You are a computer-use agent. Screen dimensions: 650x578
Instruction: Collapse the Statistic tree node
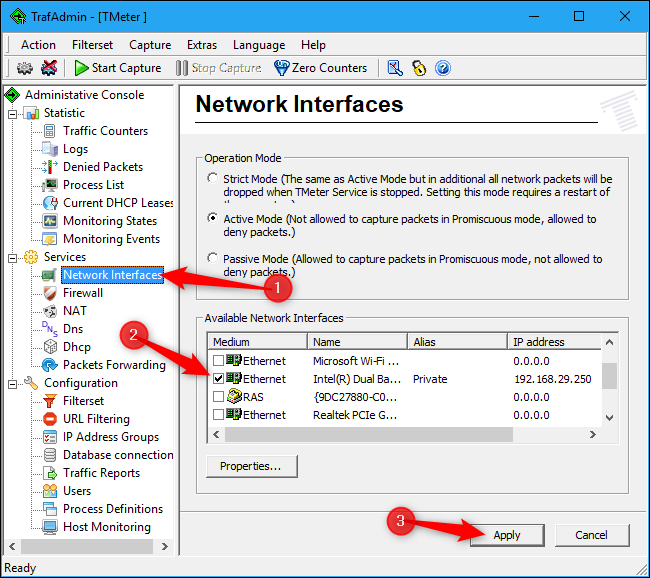point(13,113)
